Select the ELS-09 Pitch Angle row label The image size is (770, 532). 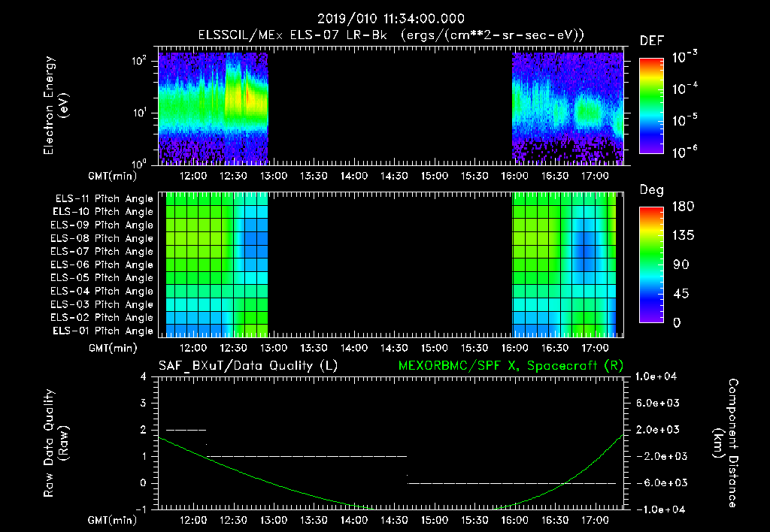(x=102, y=225)
